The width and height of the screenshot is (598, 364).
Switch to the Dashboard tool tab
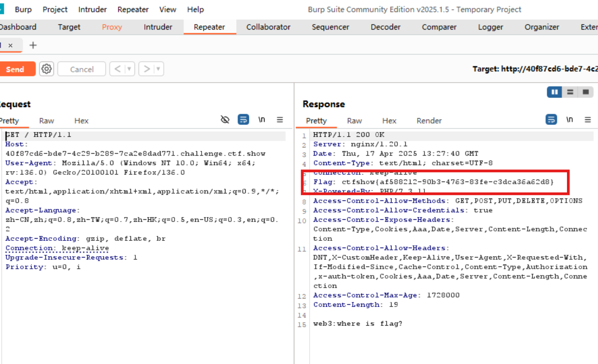point(18,27)
